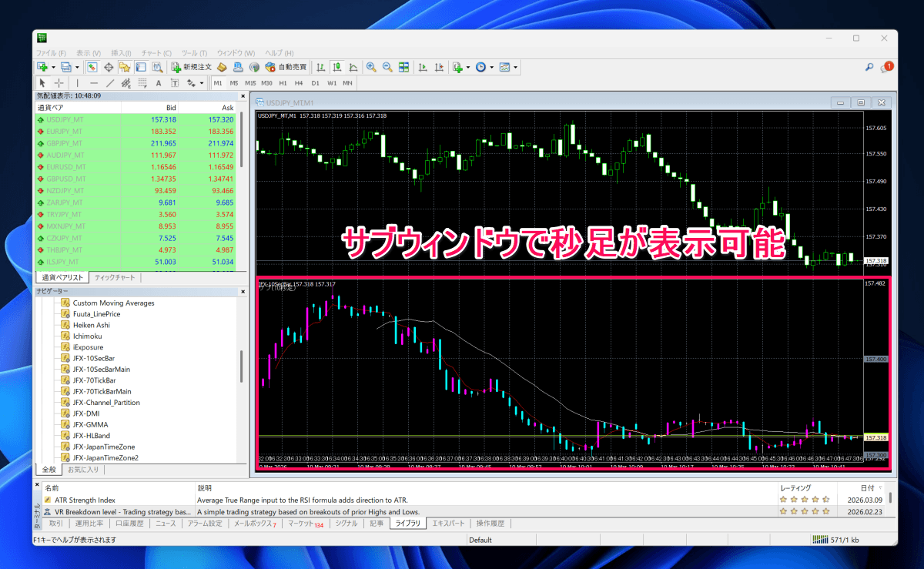The image size is (924, 569).
Task: Open the チャート (C) menu
Action: 157,53
